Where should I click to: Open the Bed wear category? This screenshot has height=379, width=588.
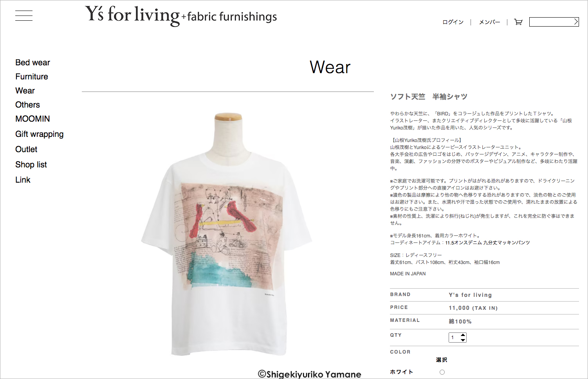tap(33, 63)
